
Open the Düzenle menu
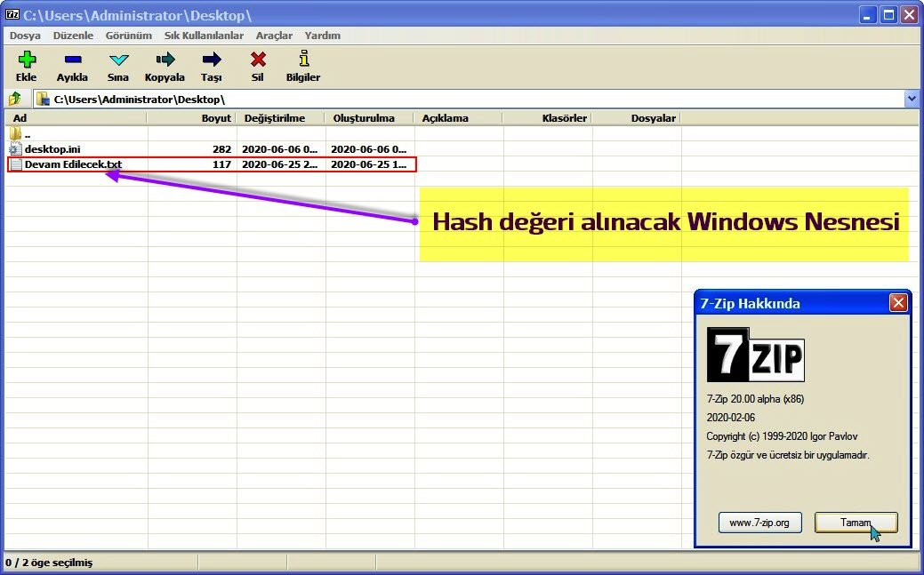coord(73,36)
